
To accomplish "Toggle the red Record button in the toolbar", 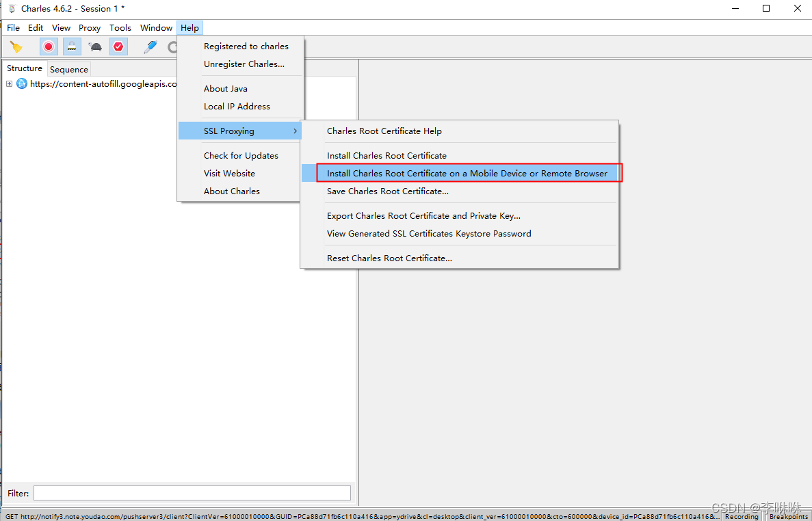I will click(x=49, y=47).
